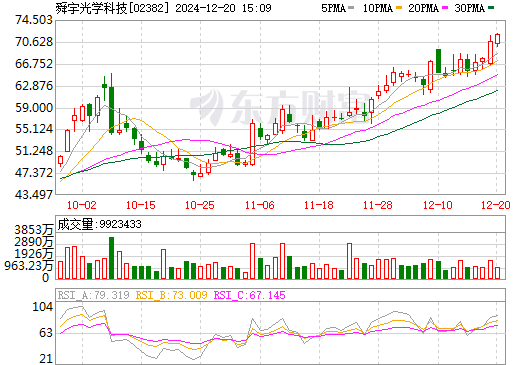Click the RSI_A:79.319 indicator label

[93, 295]
